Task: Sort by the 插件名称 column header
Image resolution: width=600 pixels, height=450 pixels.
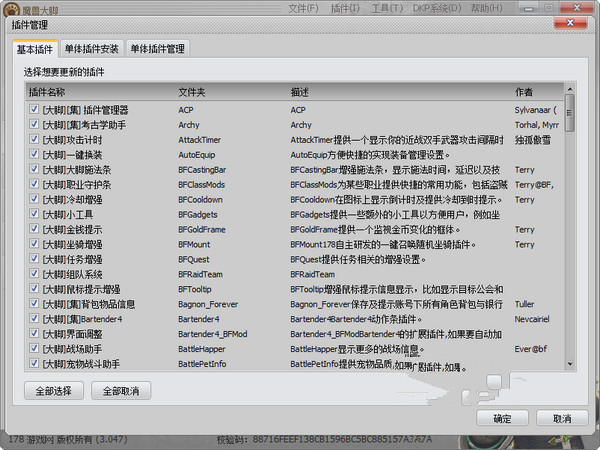Action: [x=47, y=92]
